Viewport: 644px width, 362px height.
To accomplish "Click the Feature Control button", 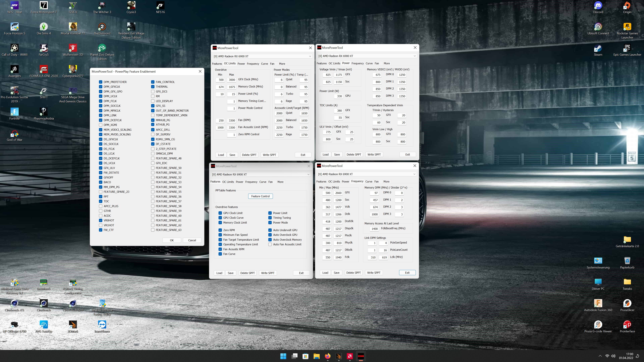I will click(x=260, y=196).
